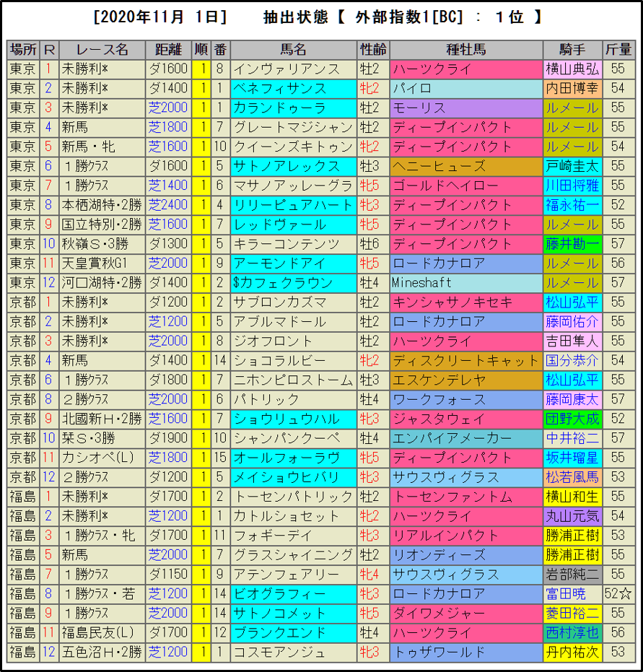Select the 天皇賞秋G1 race name cell
Image resolution: width=643 pixels, height=672 pixels.
(x=102, y=263)
